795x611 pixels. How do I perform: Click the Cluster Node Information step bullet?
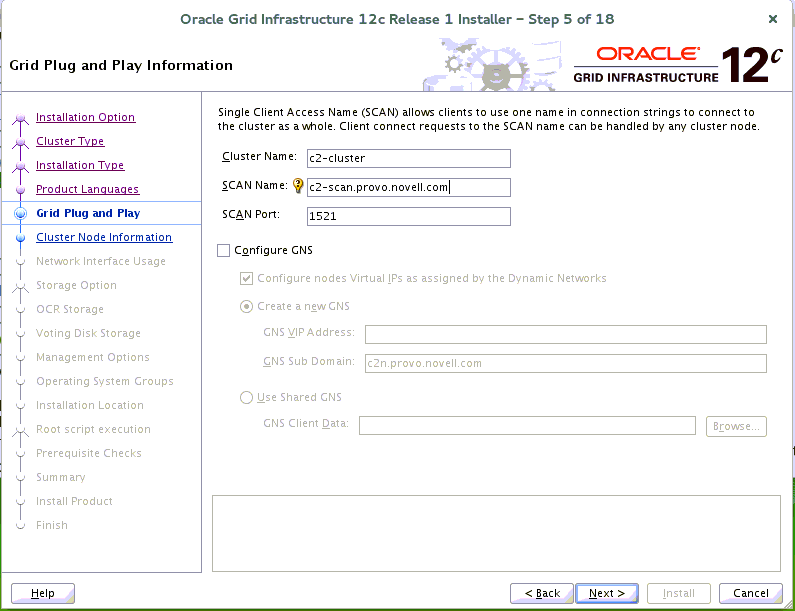pos(20,237)
